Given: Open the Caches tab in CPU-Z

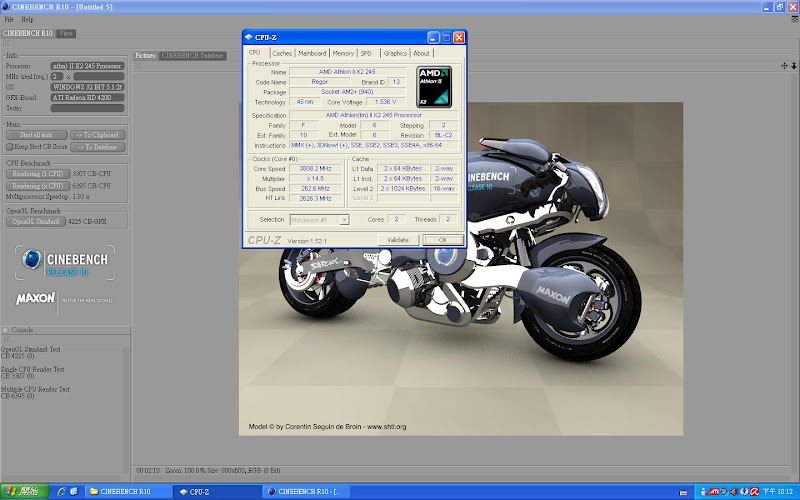Looking at the screenshot, I should click(282, 53).
